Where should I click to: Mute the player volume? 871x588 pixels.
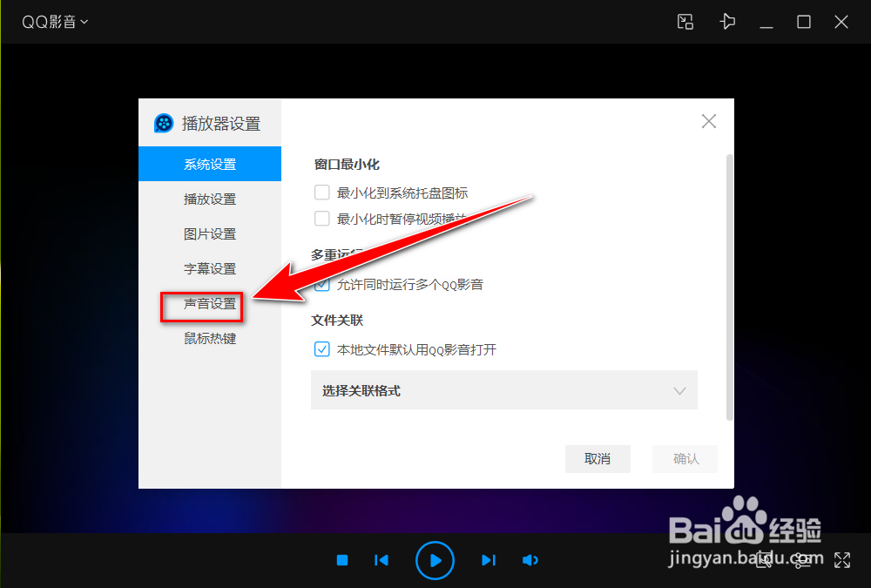coord(530,560)
